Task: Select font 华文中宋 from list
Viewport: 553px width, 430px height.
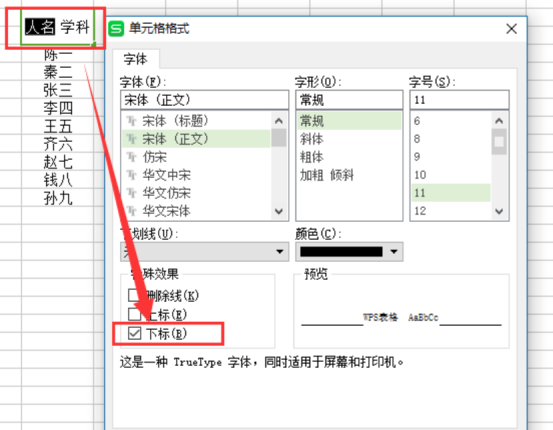Action: (196, 175)
